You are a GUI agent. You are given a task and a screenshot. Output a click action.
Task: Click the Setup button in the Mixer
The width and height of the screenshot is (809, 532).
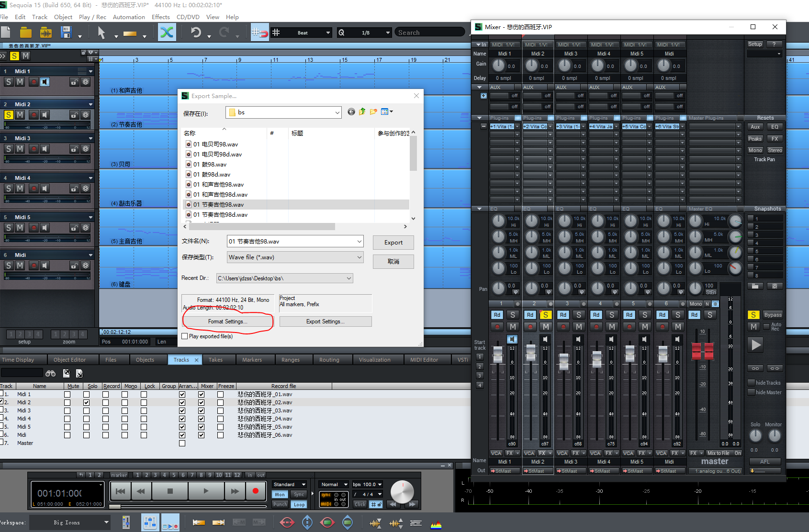click(755, 44)
